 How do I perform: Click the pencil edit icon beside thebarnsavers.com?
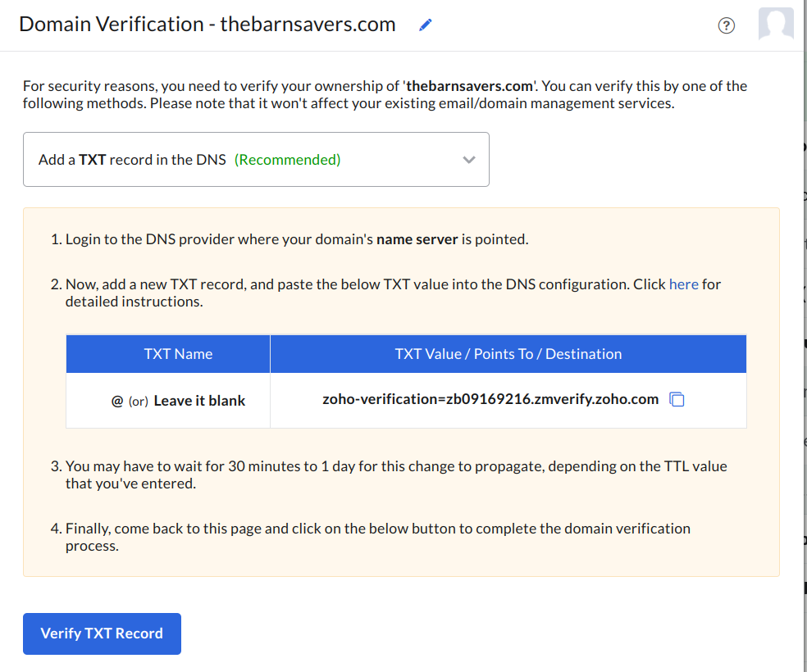425,25
